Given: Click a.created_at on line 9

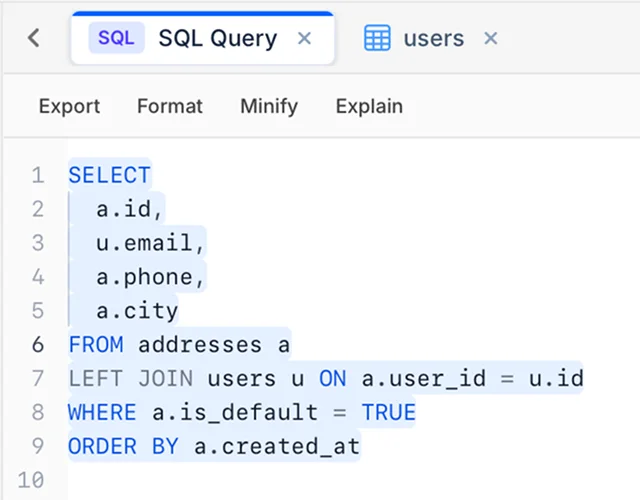Looking at the screenshot, I should pyautogui.click(x=277, y=447).
